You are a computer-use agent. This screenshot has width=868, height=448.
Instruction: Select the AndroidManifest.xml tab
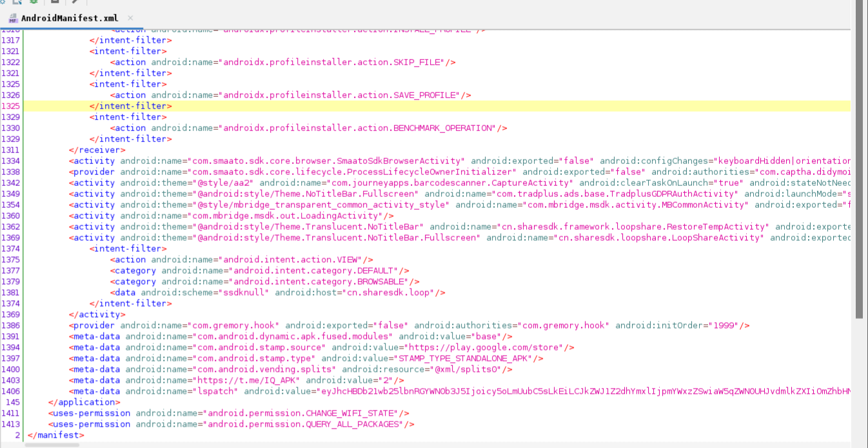70,18
